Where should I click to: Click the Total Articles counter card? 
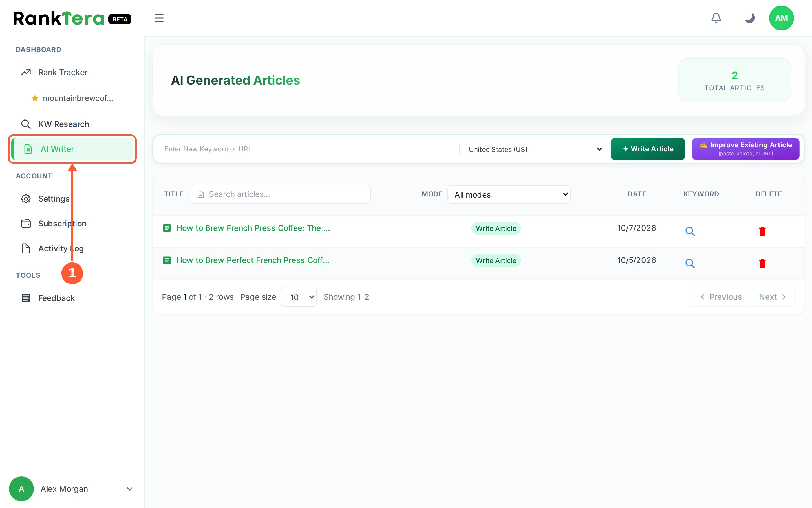(x=734, y=80)
